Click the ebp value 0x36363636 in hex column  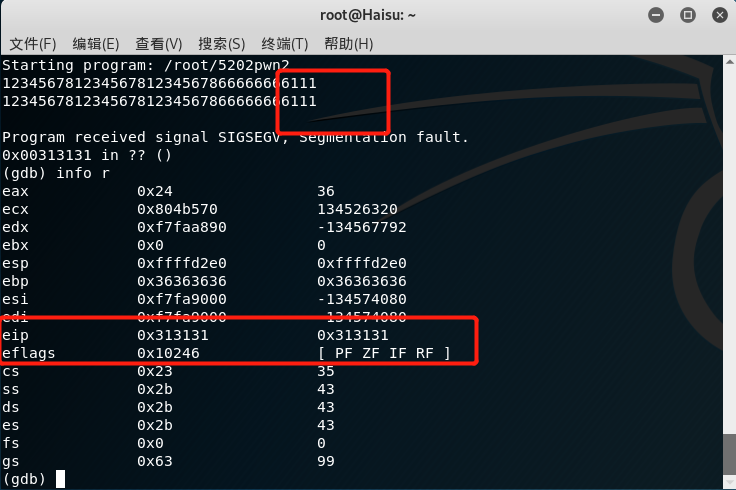(x=182, y=281)
